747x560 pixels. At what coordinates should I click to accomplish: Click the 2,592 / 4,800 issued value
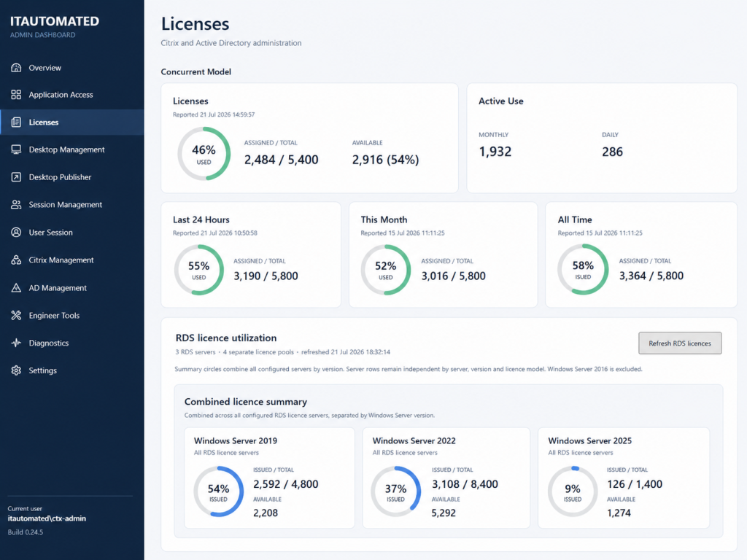point(285,484)
